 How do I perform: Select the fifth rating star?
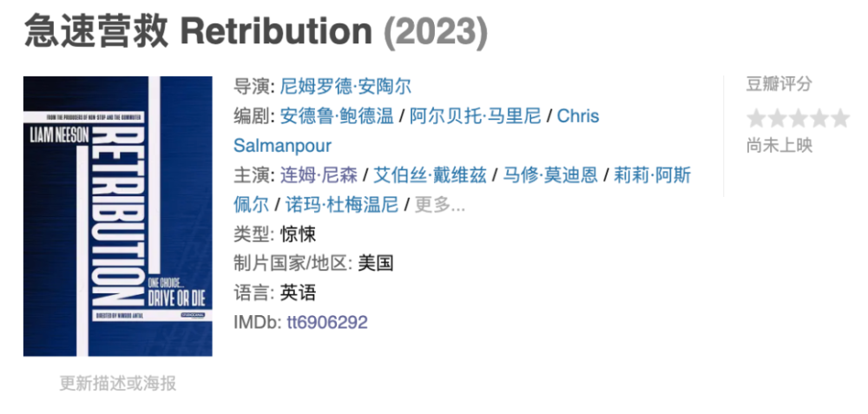(x=839, y=118)
